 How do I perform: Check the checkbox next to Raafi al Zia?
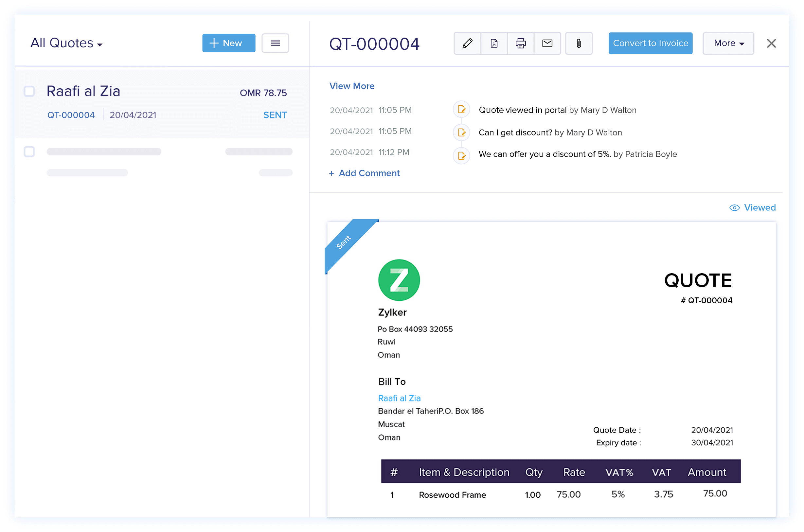tap(29, 91)
